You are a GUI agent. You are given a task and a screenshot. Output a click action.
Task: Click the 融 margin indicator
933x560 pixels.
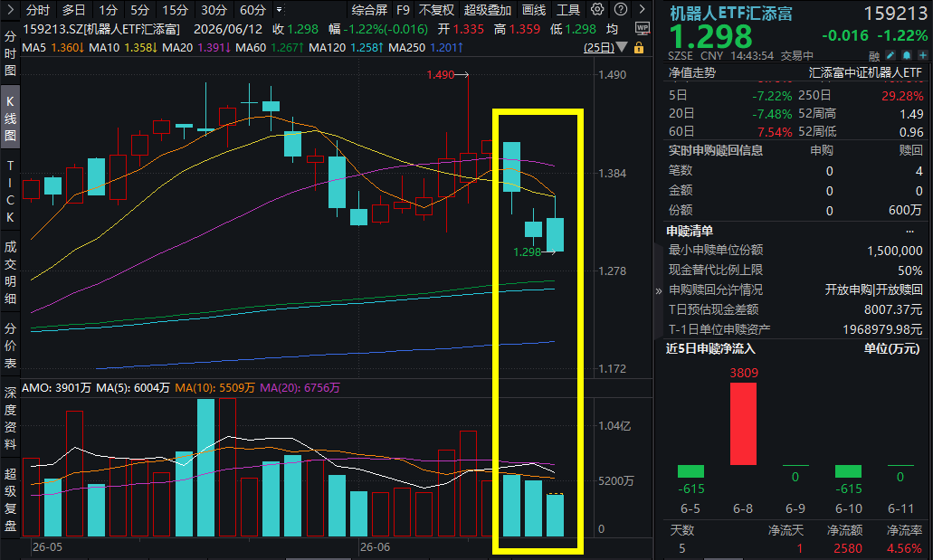click(x=874, y=56)
